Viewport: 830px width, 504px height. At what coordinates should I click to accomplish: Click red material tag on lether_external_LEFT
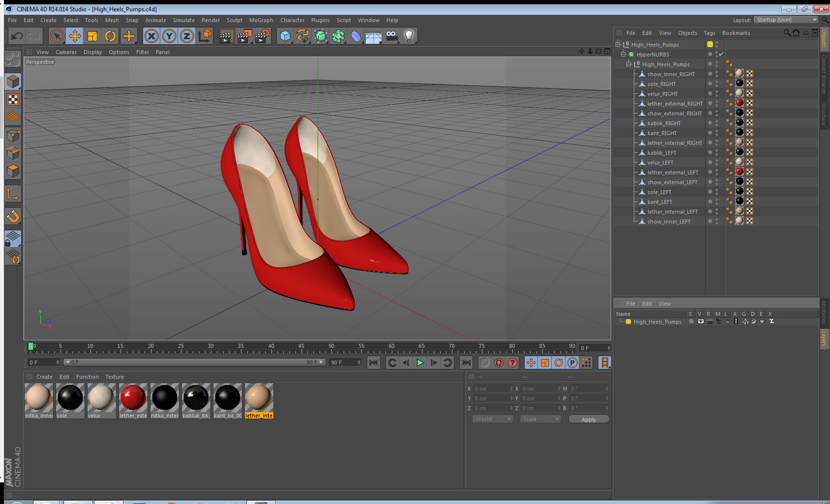pyautogui.click(x=740, y=171)
